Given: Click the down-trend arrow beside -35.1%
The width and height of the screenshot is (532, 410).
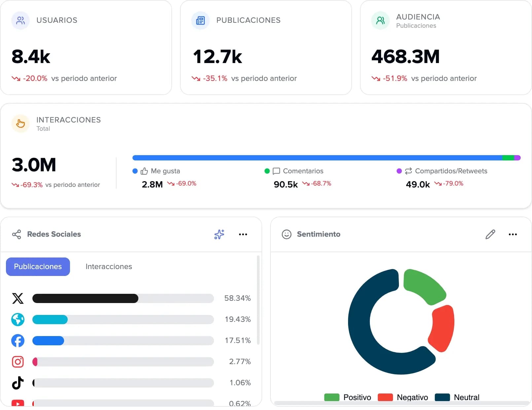Looking at the screenshot, I should click(196, 79).
